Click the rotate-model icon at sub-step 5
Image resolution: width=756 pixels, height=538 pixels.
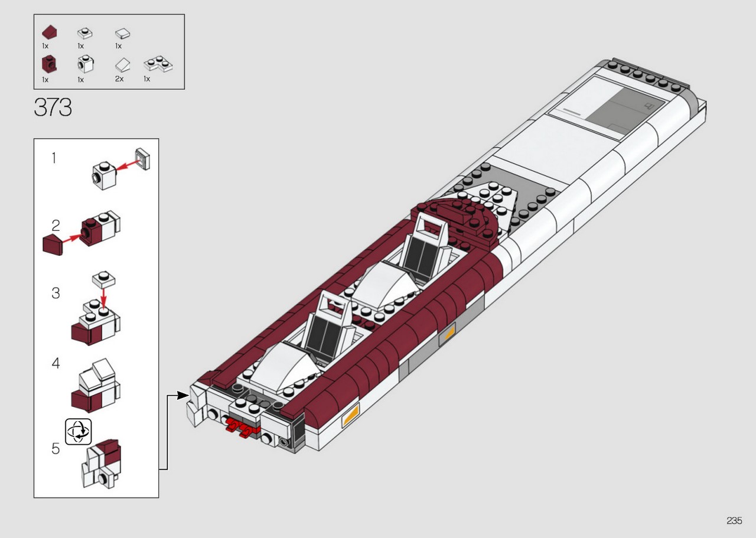[78, 431]
